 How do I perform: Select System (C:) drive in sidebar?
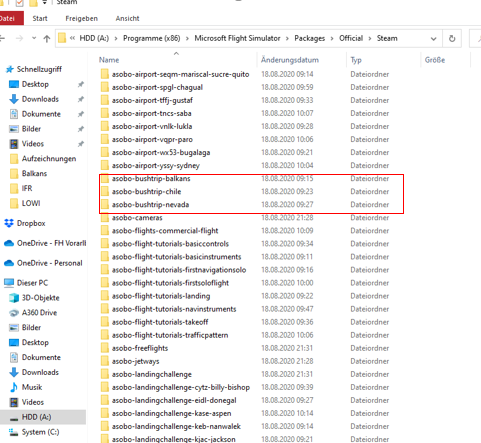pos(40,432)
